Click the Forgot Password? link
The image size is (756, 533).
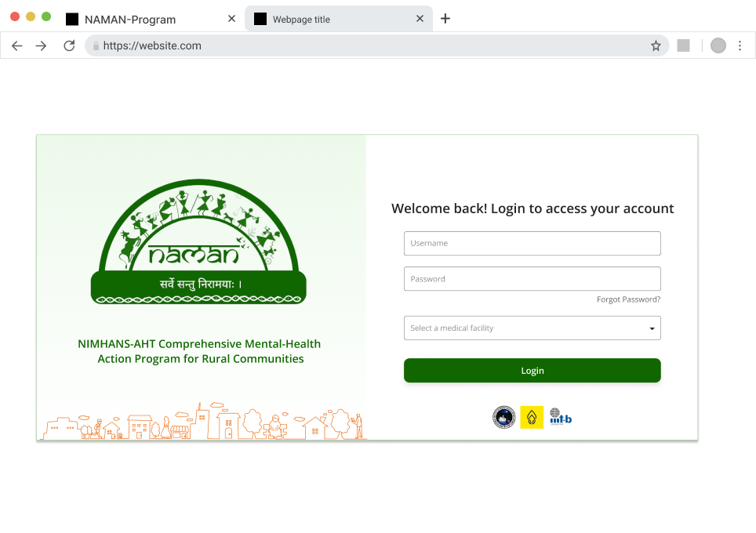[x=628, y=299]
